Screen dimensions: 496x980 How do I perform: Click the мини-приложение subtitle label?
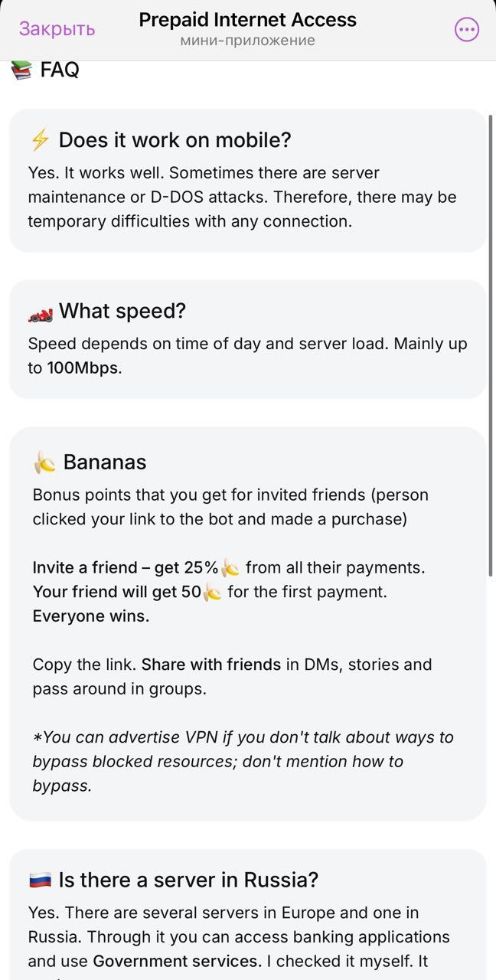pos(248,41)
